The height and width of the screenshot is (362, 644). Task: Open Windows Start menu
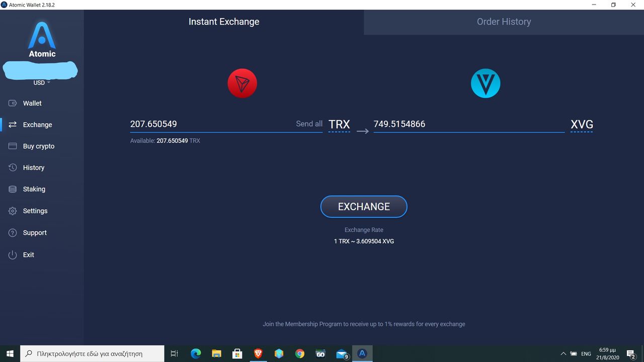click(10, 353)
